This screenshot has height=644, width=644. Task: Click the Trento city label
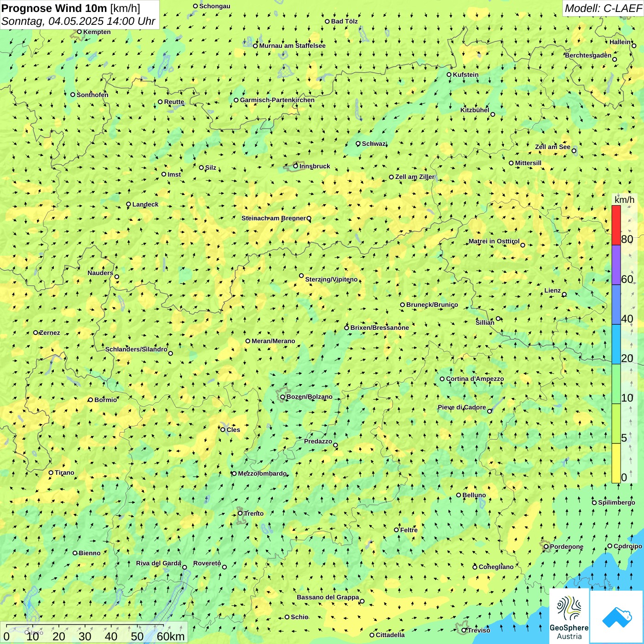click(x=254, y=513)
